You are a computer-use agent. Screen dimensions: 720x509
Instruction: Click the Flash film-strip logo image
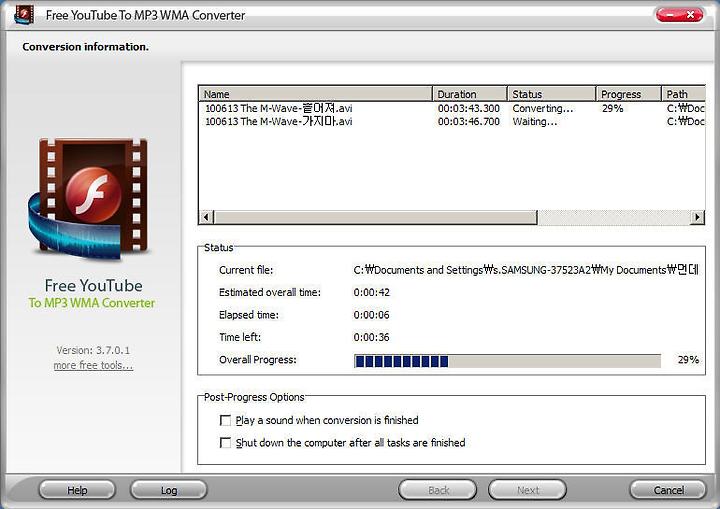pos(89,198)
